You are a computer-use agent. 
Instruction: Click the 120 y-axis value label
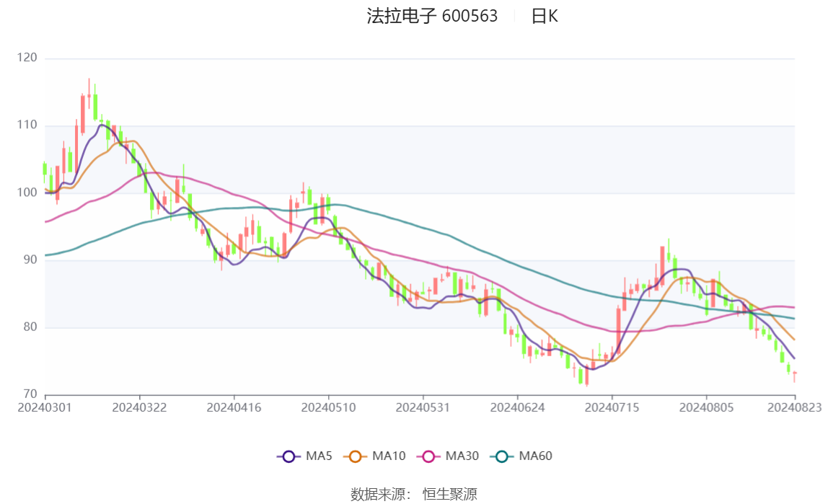[27, 58]
